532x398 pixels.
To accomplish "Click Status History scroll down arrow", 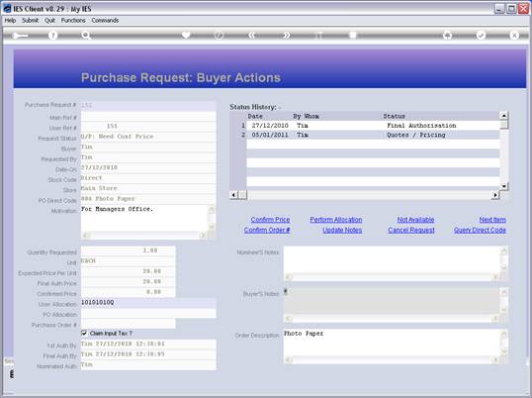I will [504, 186].
